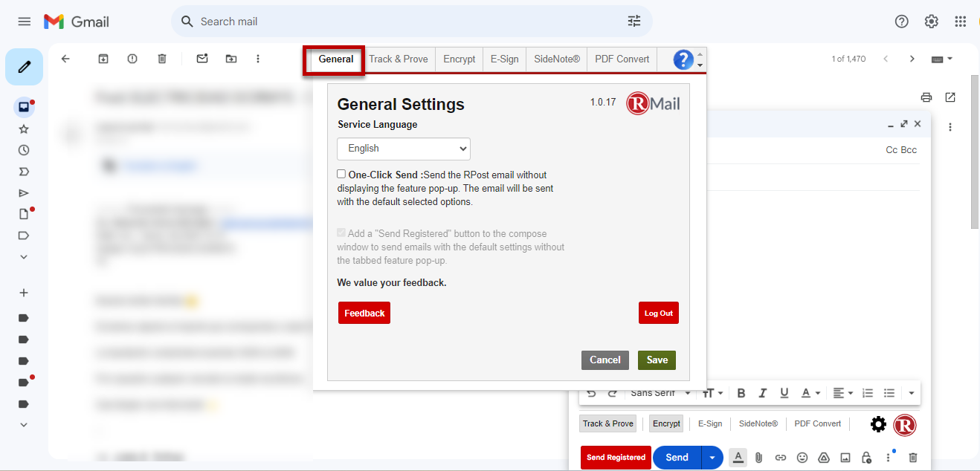980x471 pixels.
Task: Attach a file using paperclip icon
Action: pos(759,458)
